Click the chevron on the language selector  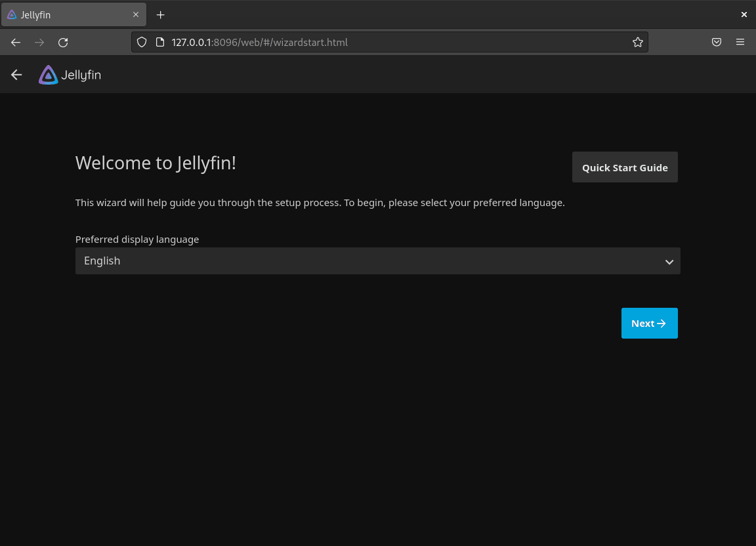tap(669, 261)
